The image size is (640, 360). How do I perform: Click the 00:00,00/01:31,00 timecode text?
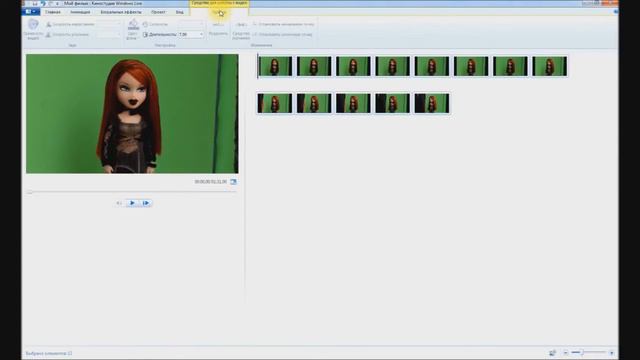pos(211,182)
